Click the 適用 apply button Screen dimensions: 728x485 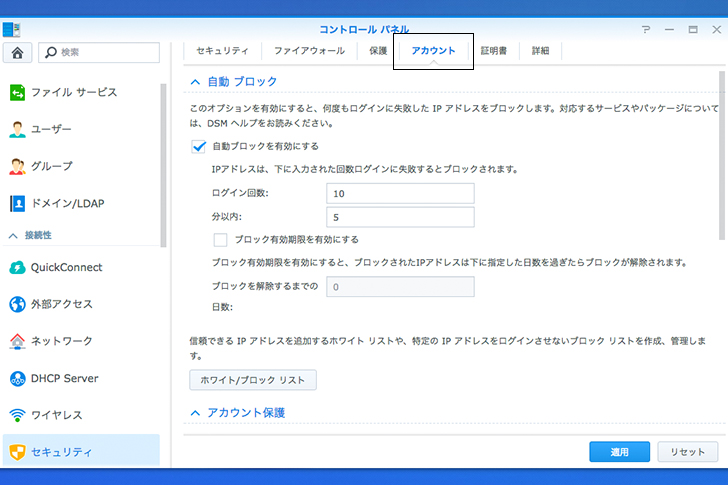coord(619,452)
